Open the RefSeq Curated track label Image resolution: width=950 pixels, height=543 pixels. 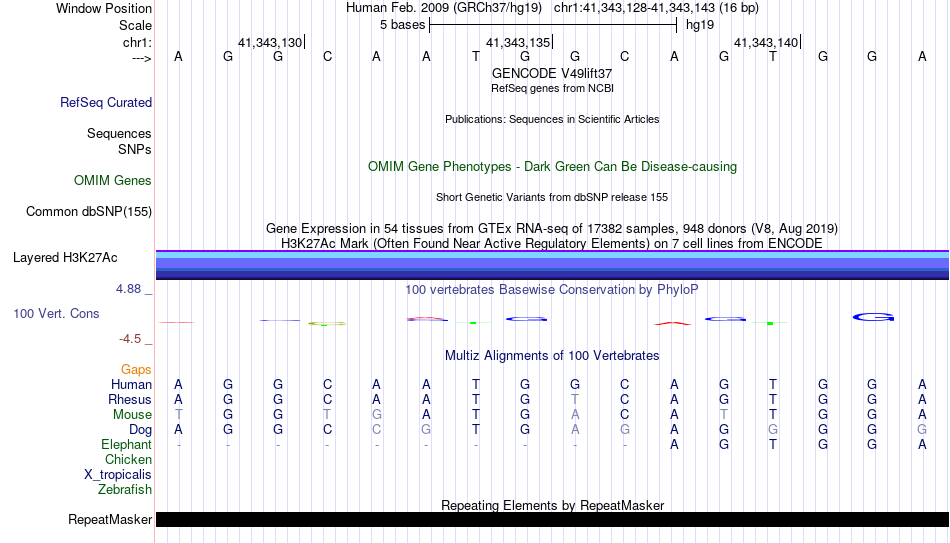tap(106, 102)
